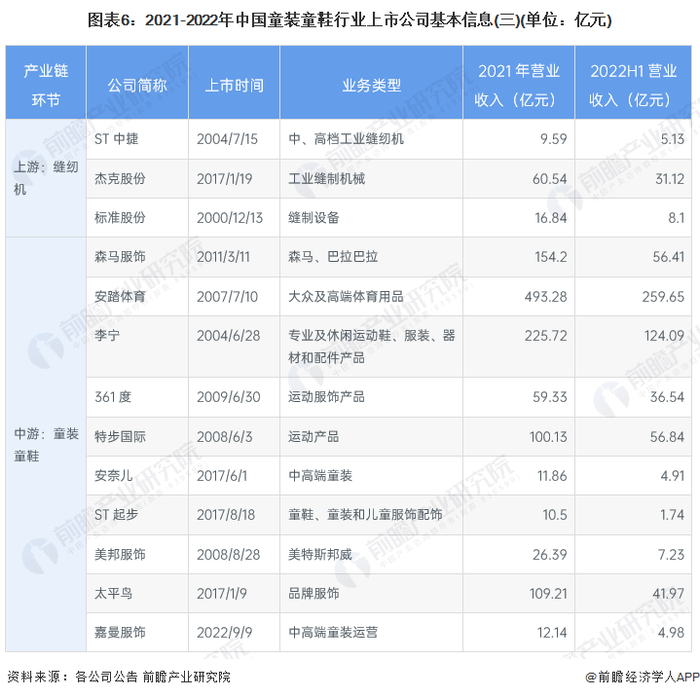Click 2022H1 revenue value 41.97

668,593
